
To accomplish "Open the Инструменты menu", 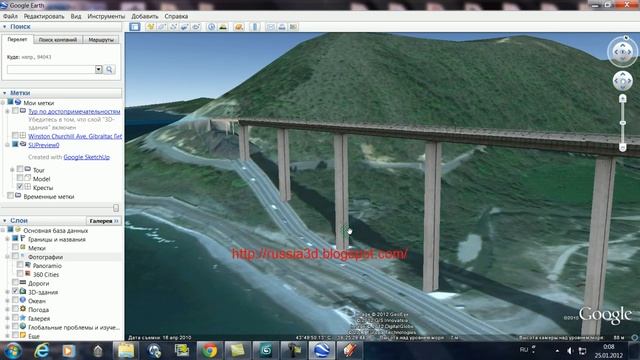I will click(106, 16).
